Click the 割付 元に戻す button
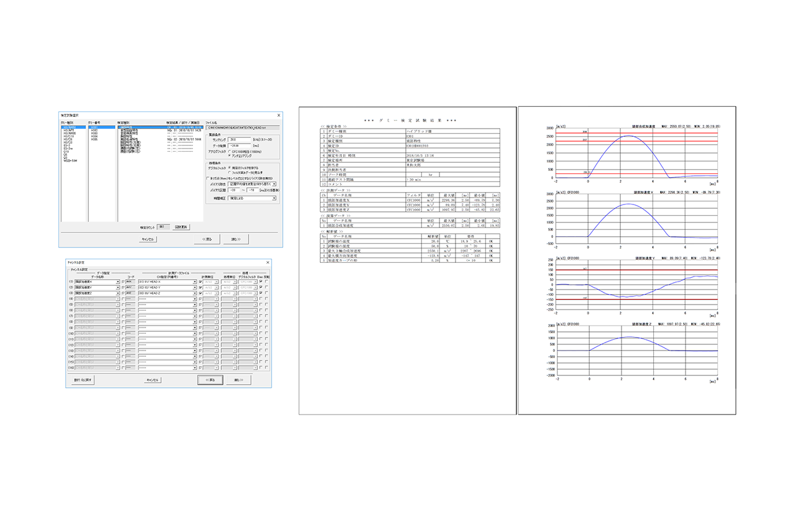The height and width of the screenshot is (532, 798). click(83, 380)
